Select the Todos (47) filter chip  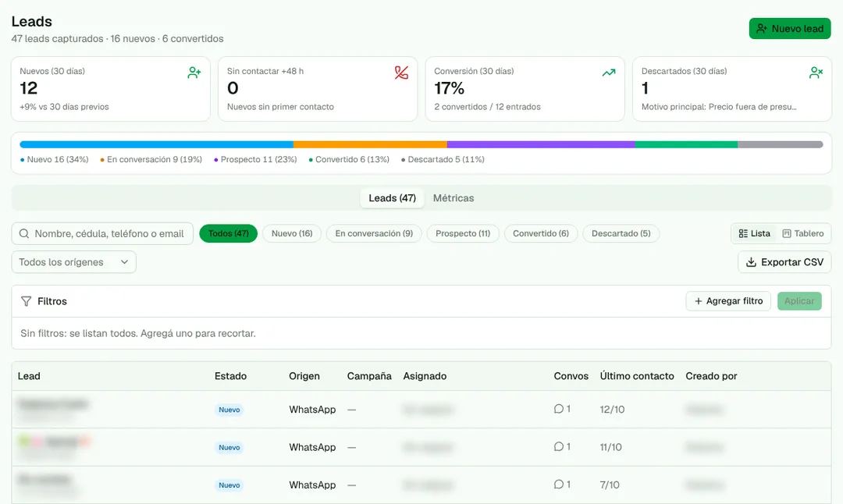pos(229,234)
